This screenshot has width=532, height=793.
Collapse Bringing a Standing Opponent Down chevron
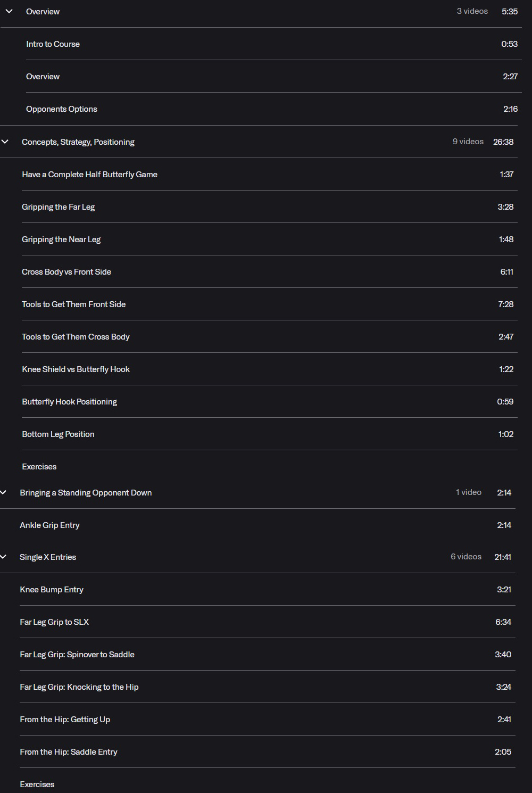pyautogui.click(x=3, y=492)
